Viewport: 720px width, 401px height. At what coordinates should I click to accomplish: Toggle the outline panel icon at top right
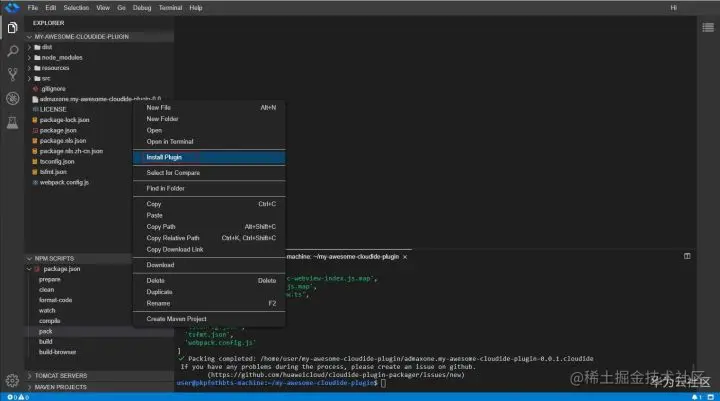[708, 28]
